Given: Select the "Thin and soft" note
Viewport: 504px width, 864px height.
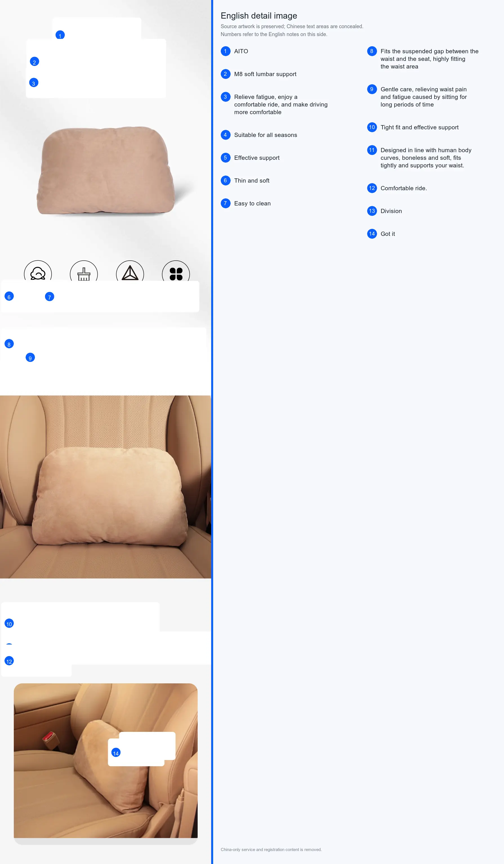Looking at the screenshot, I should (251, 181).
